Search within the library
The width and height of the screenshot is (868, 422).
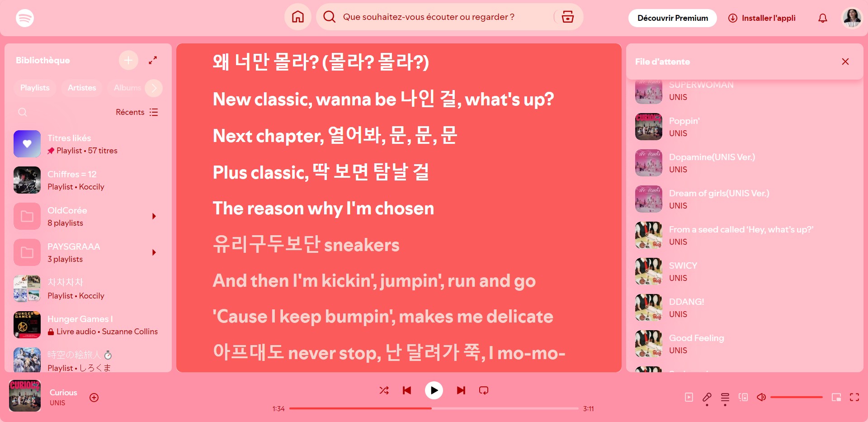tap(23, 112)
